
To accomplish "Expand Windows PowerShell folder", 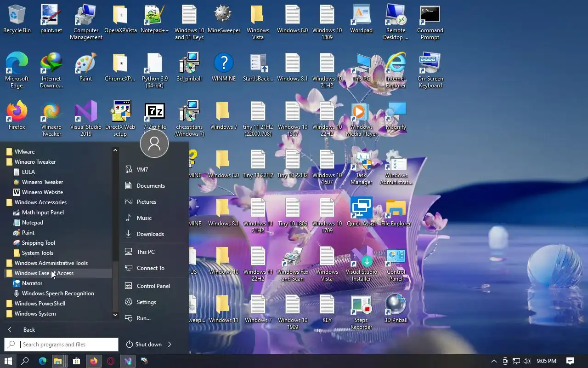I will (57, 304).
